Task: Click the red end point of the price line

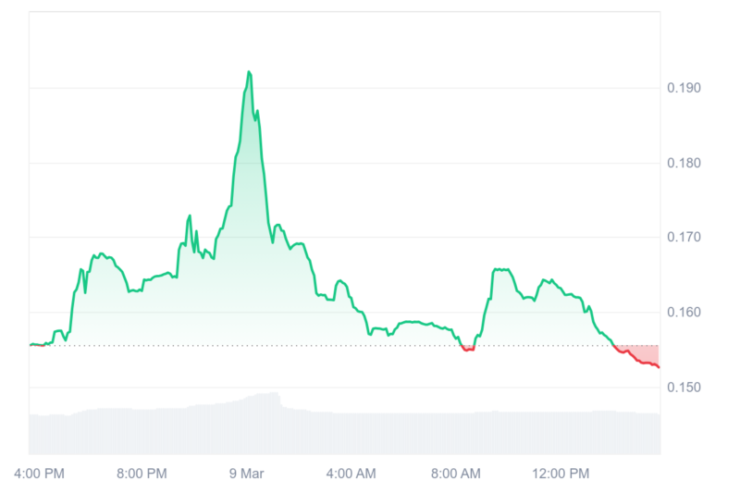Action: 658,367
